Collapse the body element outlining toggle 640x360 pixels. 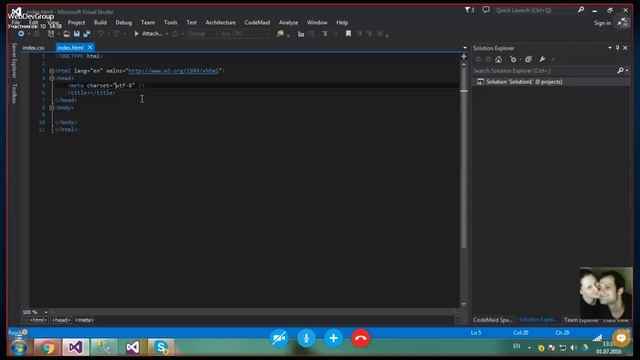coord(52,107)
